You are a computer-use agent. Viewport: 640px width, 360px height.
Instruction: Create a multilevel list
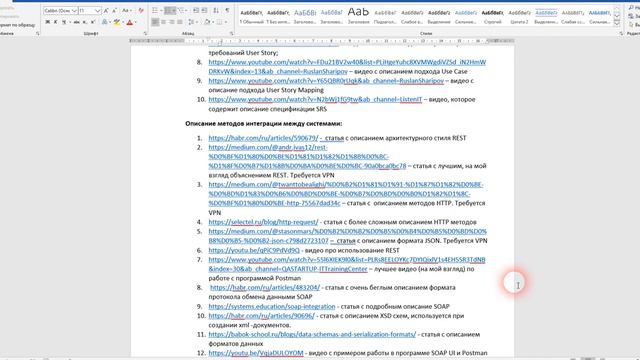pos(181,11)
